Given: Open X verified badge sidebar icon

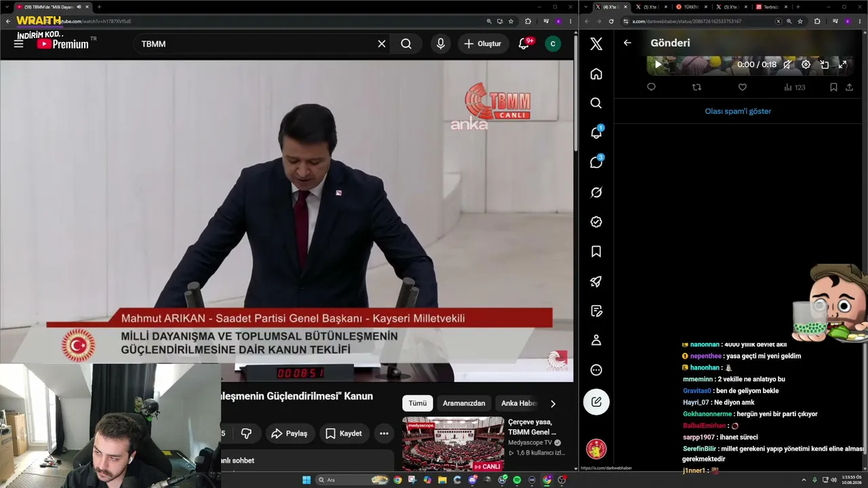Looking at the screenshot, I should 596,222.
